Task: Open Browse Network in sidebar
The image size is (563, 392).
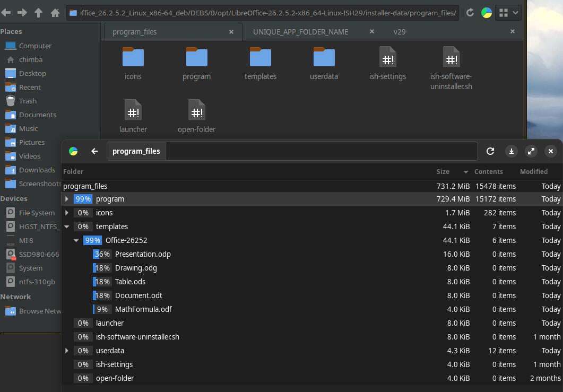Action: [39, 311]
